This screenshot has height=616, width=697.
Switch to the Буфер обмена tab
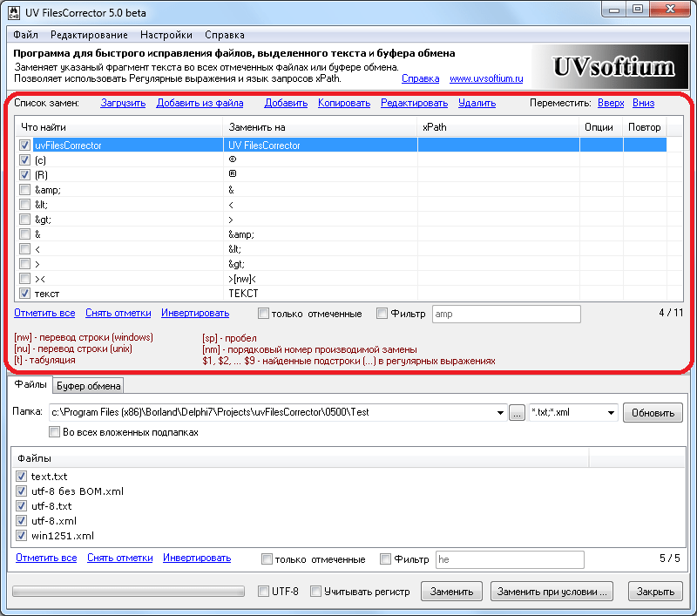coord(89,386)
